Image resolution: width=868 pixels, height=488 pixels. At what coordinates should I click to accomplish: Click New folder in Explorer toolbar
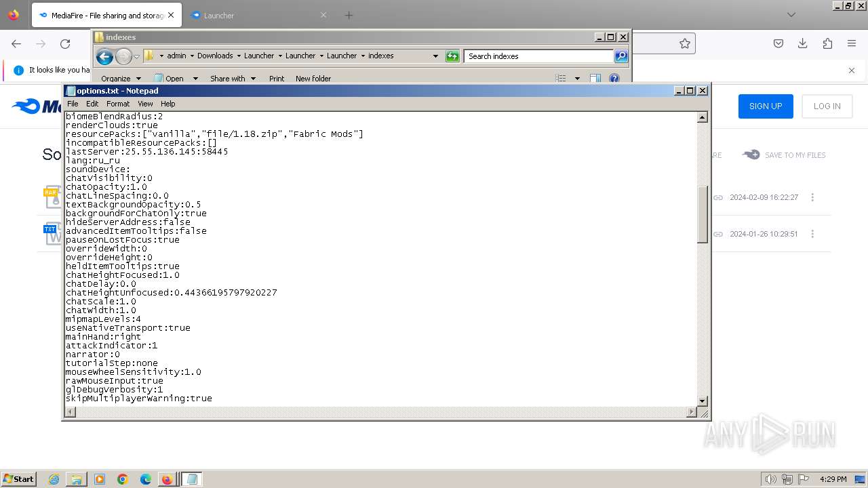click(313, 79)
